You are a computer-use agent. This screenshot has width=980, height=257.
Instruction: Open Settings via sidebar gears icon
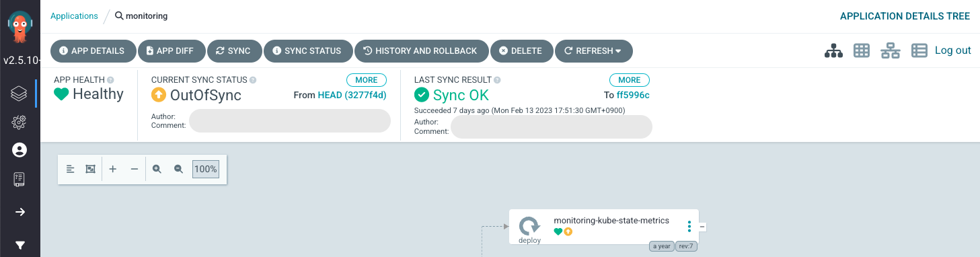[20, 122]
